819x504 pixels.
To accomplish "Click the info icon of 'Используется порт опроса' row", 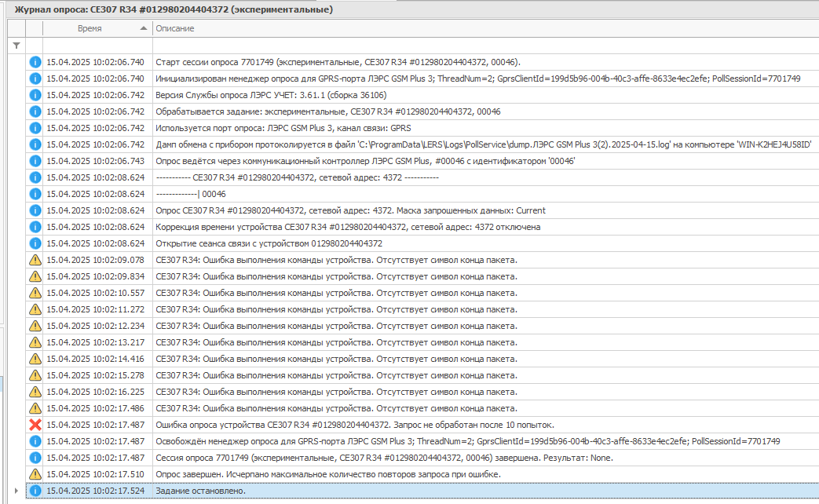I will (35, 128).
